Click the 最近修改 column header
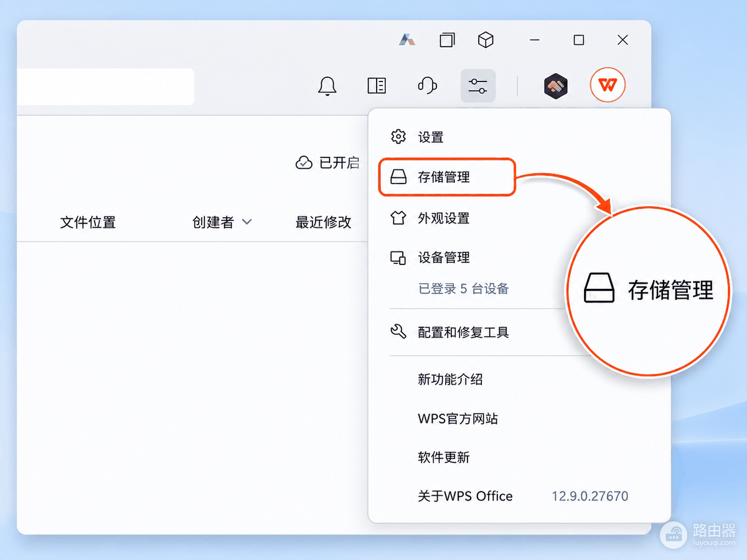This screenshot has height=560, width=747. 324,222
